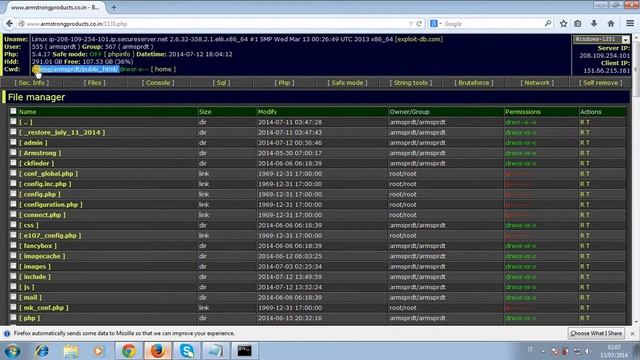Open the command prompt taskbar icon

click(244, 351)
